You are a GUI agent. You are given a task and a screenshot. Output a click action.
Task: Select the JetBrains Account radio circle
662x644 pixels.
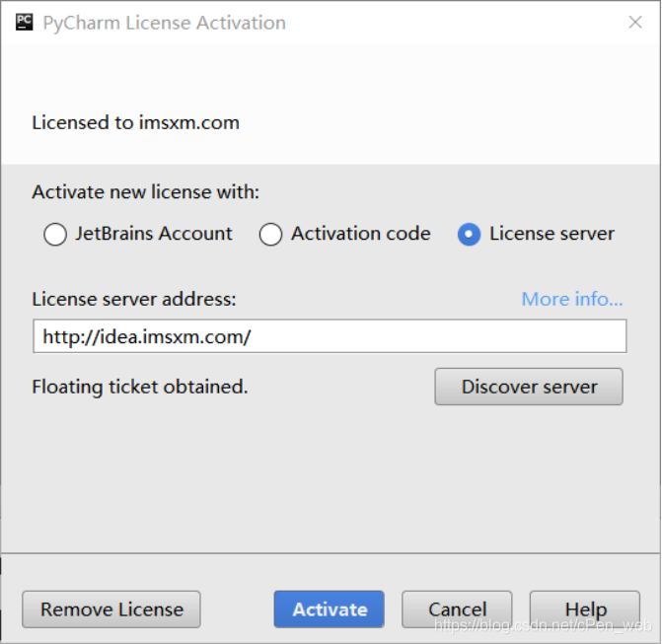[x=55, y=235]
